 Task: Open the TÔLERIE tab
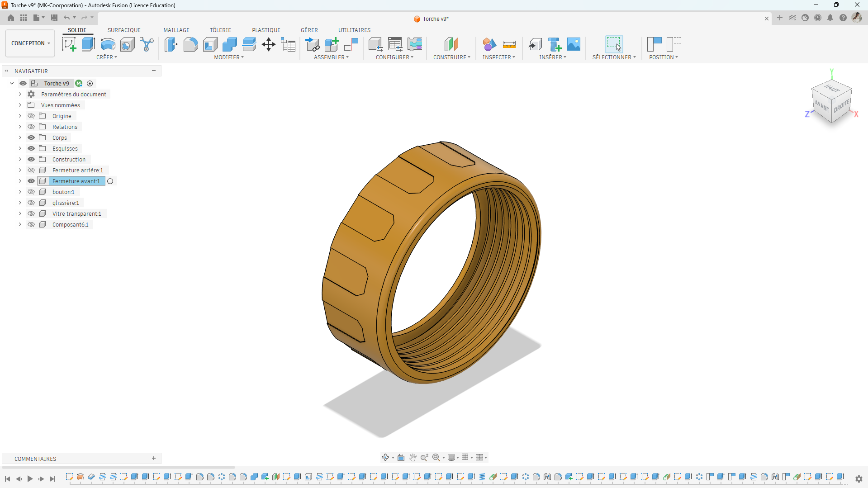[220, 30]
